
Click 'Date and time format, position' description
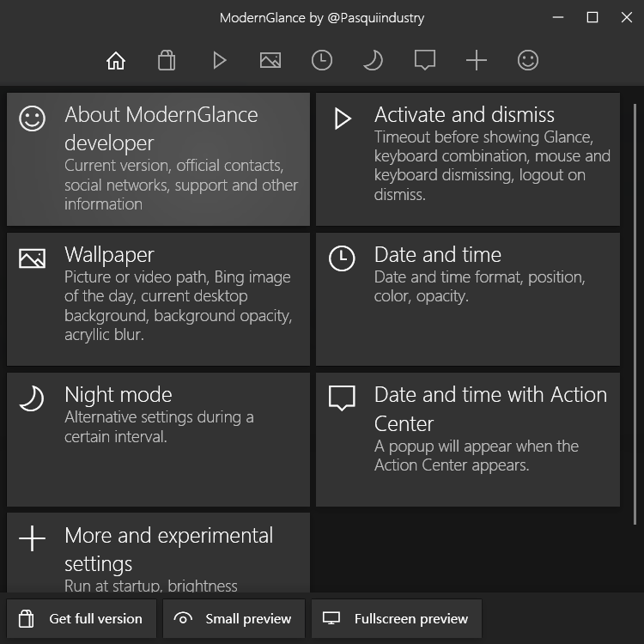pyautogui.click(x=480, y=286)
